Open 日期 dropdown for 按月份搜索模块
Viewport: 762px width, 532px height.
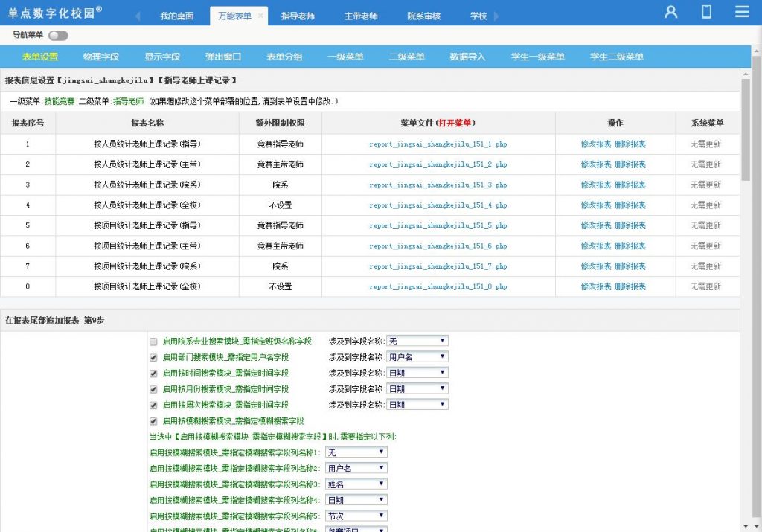coord(417,388)
